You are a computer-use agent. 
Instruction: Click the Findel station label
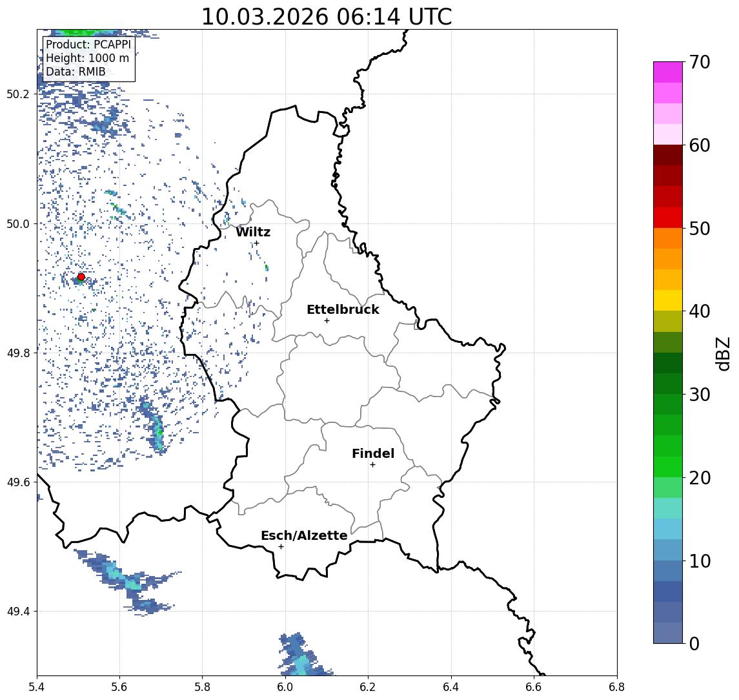point(373,453)
